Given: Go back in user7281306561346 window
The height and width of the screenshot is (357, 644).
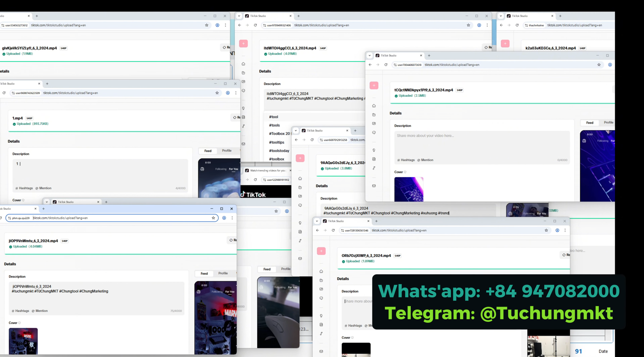Looking at the screenshot, I should coord(317,230).
